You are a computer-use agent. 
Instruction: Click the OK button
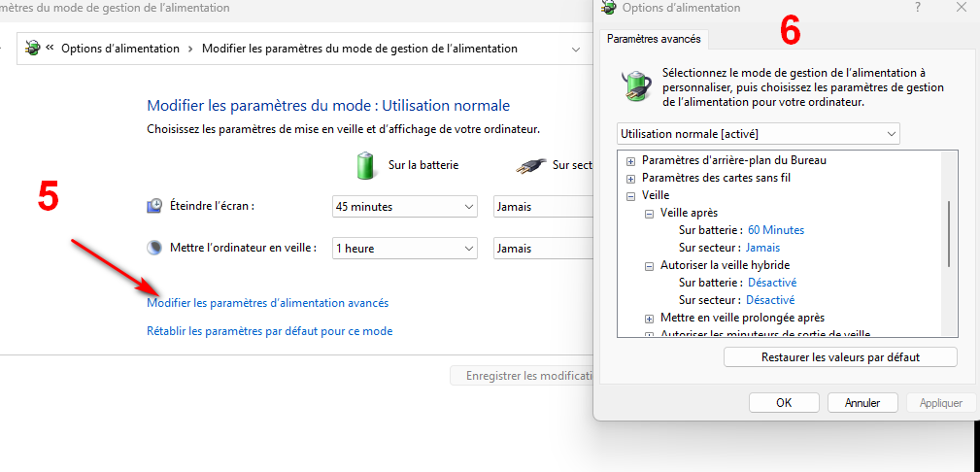click(x=784, y=403)
